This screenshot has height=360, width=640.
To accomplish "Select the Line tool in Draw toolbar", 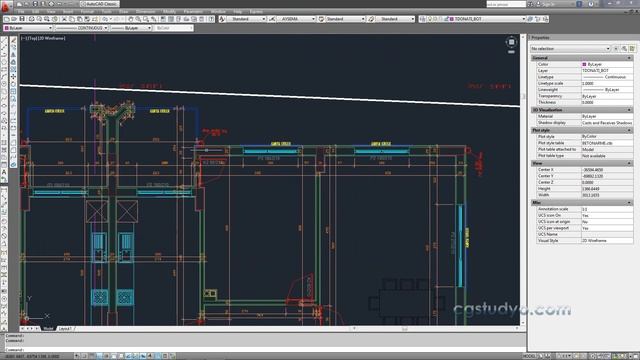I will click(x=4, y=40).
